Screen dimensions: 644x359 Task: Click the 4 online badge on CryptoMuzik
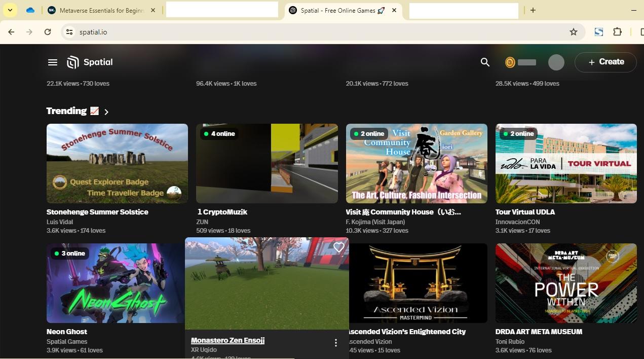[x=219, y=134]
